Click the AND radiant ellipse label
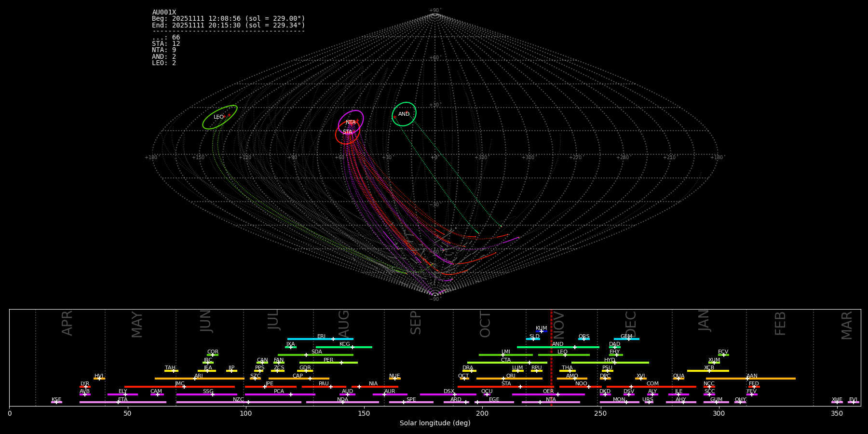The image size is (868, 434). (x=404, y=114)
